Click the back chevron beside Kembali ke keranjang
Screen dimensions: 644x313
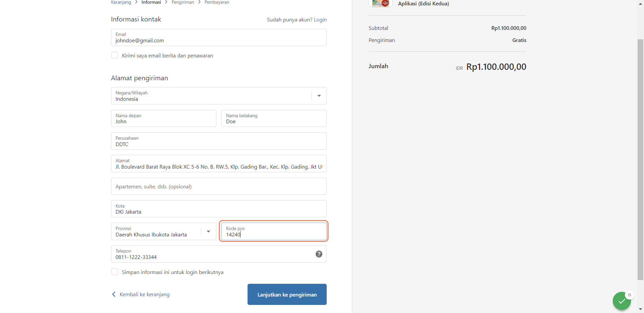tap(114, 294)
